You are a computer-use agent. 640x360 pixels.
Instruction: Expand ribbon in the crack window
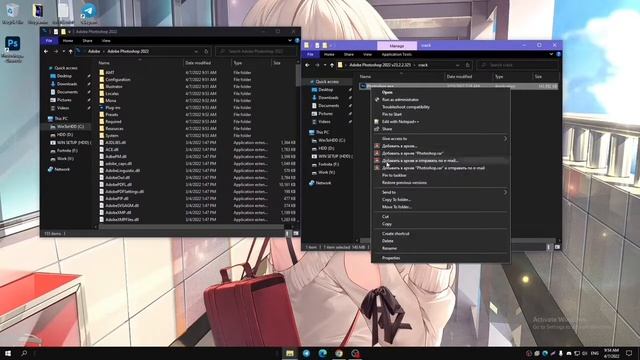point(551,54)
